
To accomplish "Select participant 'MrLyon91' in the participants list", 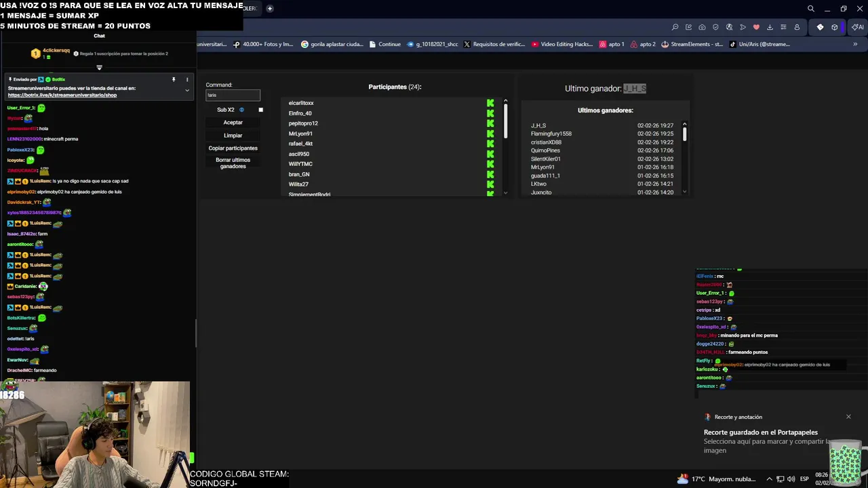I will tap(300, 134).
